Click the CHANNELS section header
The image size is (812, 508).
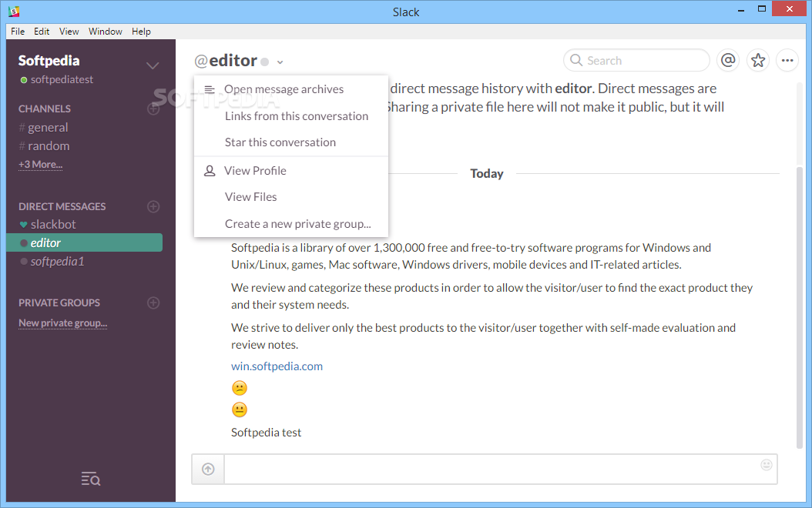45,109
